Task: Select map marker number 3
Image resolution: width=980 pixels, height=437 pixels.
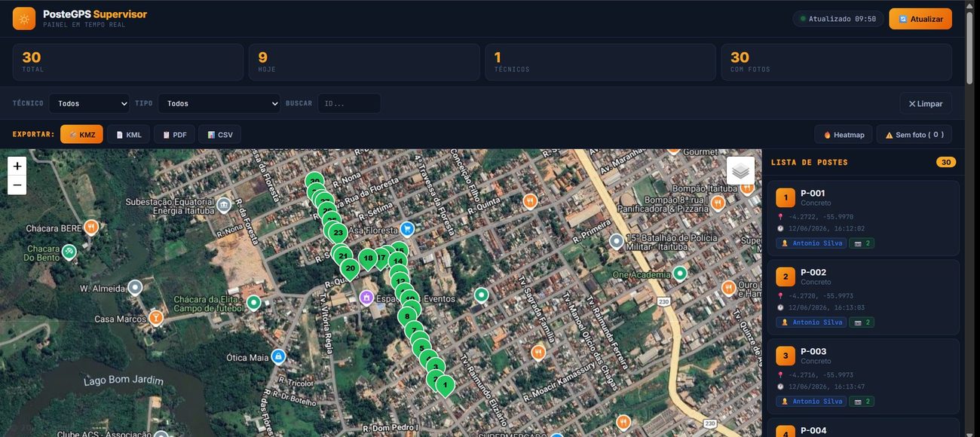Action: (435, 366)
